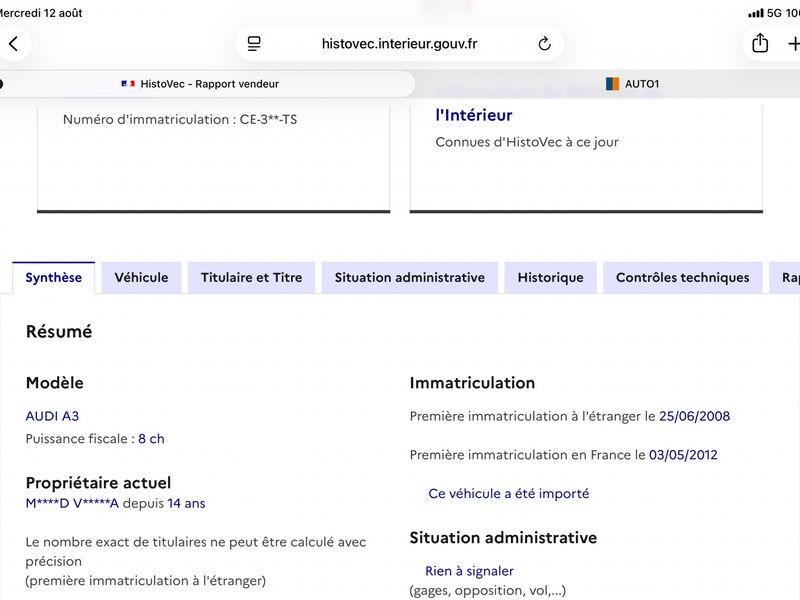Click the Situation administrative section heading
The image size is (800, 600).
[x=503, y=538]
